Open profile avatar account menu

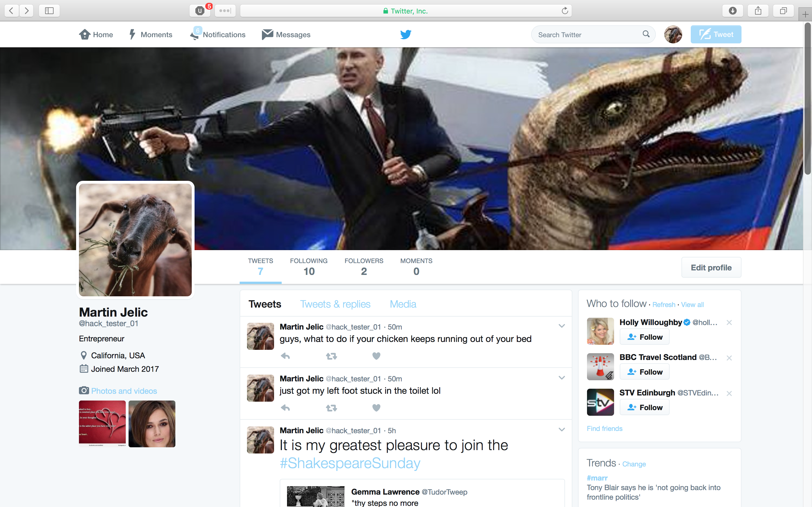pos(673,34)
